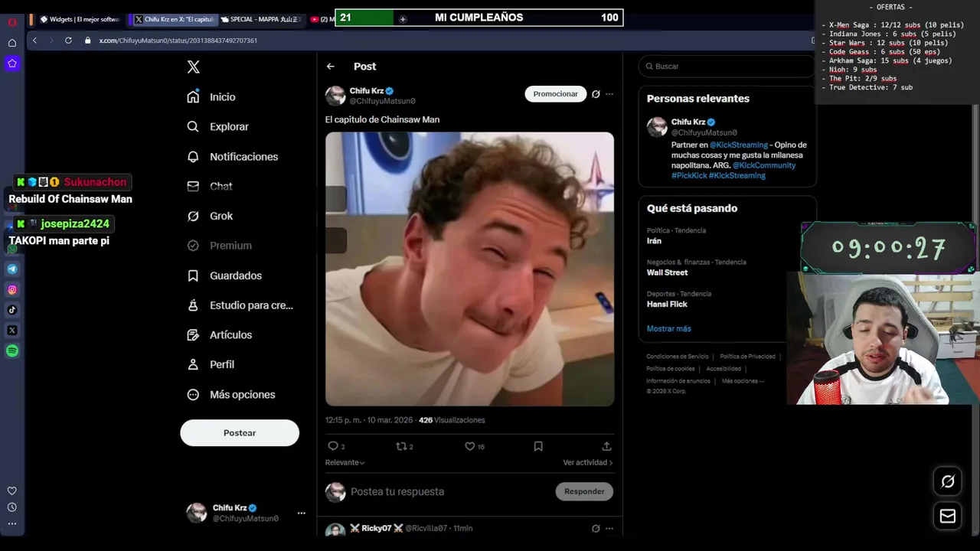Open Telegram in the Opera sidebar
This screenshot has width=980, height=551.
(x=12, y=269)
